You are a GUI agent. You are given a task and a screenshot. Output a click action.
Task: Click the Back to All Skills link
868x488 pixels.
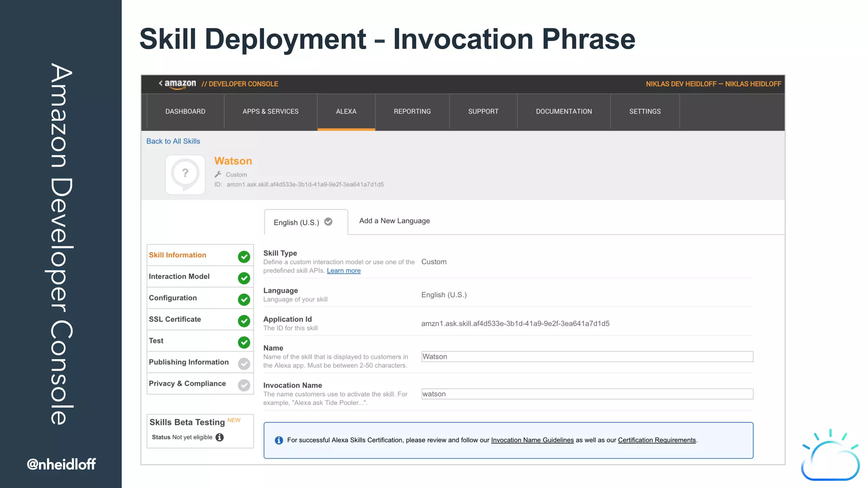coord(173,141)
